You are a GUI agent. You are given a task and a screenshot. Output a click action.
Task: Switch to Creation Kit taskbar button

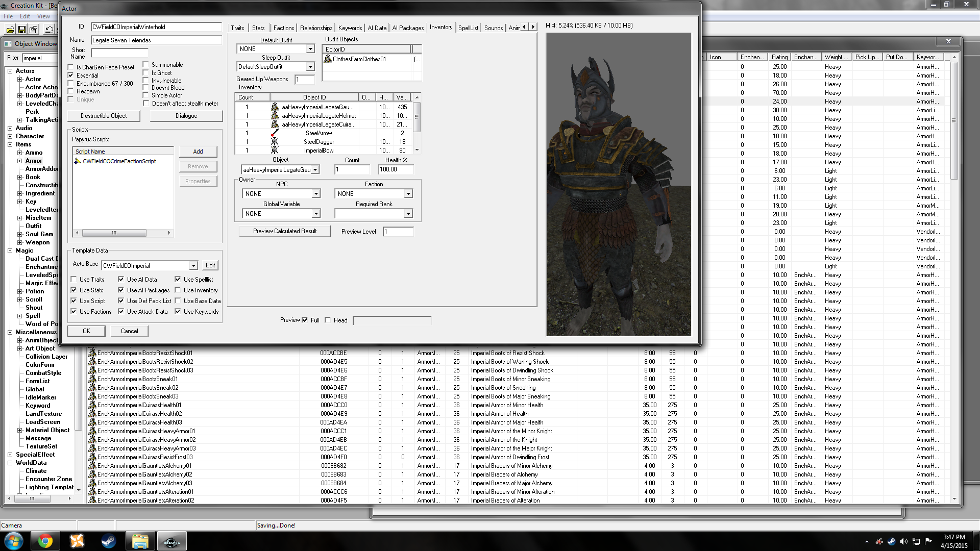point(172,541)
